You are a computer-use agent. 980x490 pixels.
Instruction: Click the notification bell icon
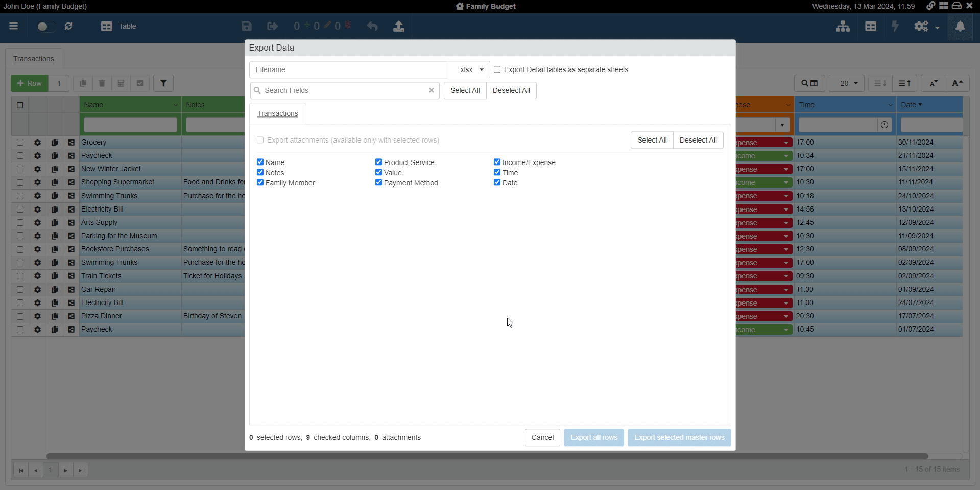click(x=960, y=26)
